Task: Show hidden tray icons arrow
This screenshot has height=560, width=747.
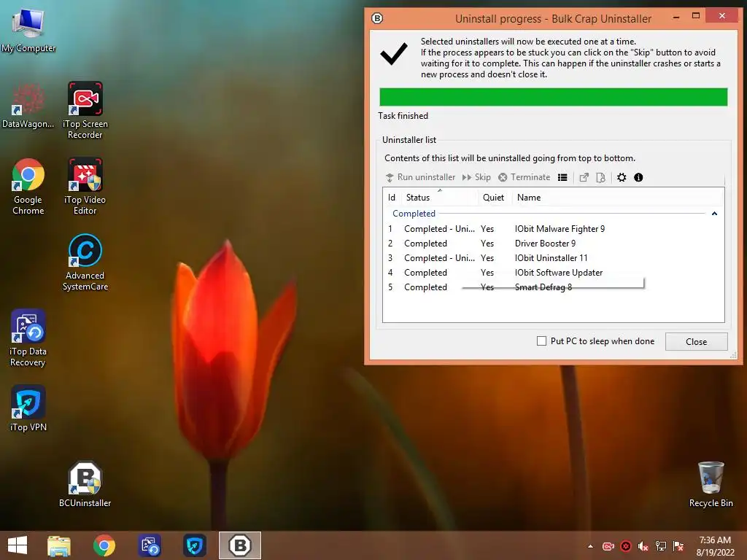Action: point(590,546)
